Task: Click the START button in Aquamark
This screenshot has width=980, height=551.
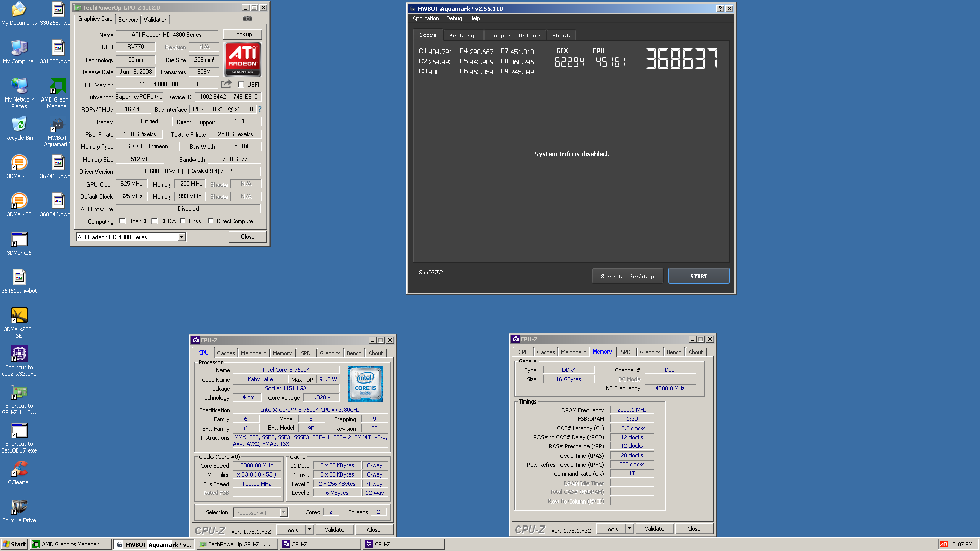Action: point(699,276)
